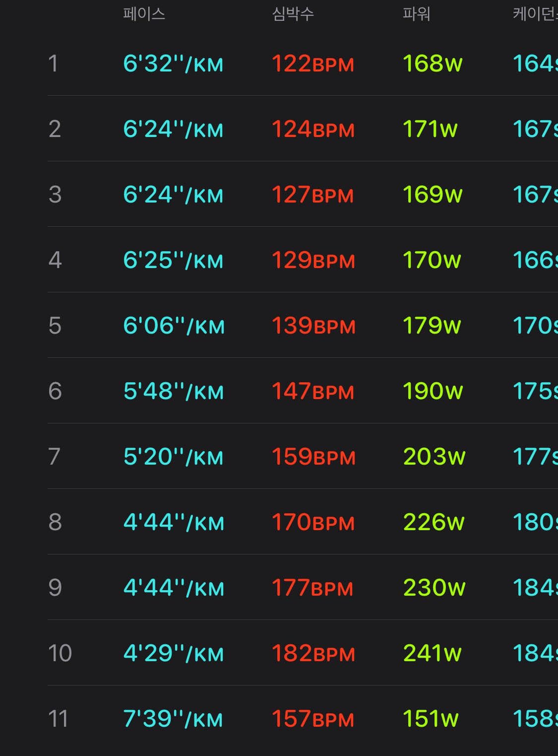
Task: Select the 파워 column header
Action: [416, 13]
